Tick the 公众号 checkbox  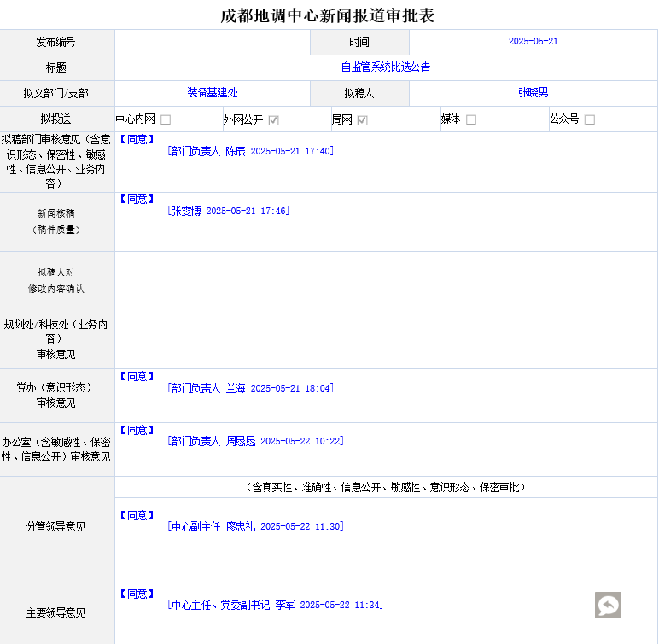coord(590,120)
